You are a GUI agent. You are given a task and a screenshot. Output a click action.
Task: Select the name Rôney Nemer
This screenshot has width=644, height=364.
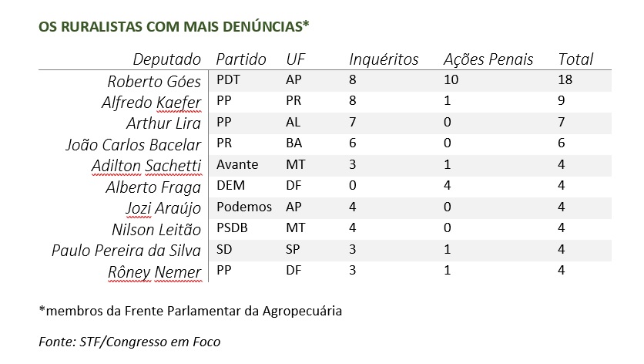pyautogui.click(x=154, y=272)
